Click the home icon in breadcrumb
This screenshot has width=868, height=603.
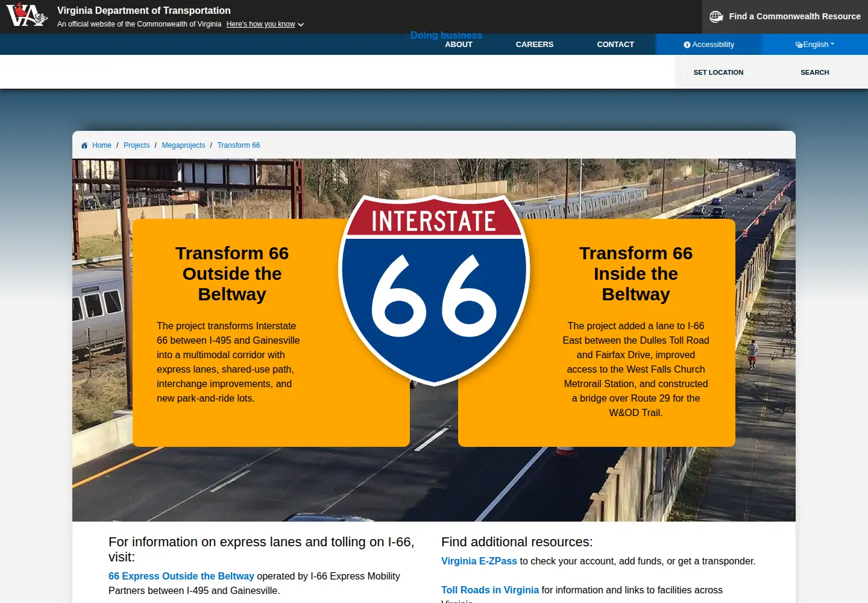click(x=84, y=145)
